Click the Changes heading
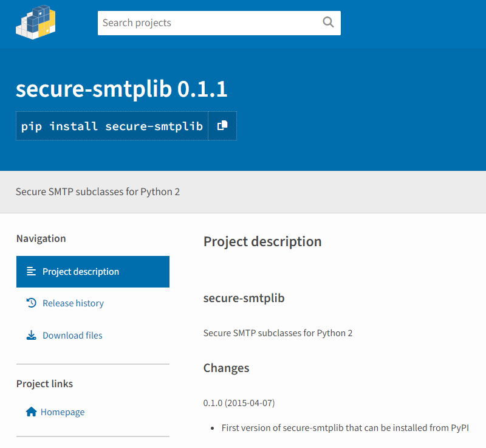Viewport: 486px width, 448px height. (226, 368)
